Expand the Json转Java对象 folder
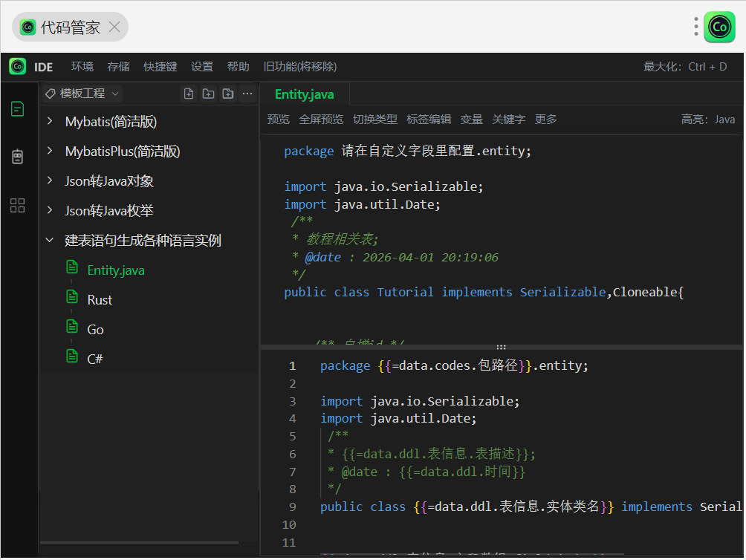 coord(109,181)
